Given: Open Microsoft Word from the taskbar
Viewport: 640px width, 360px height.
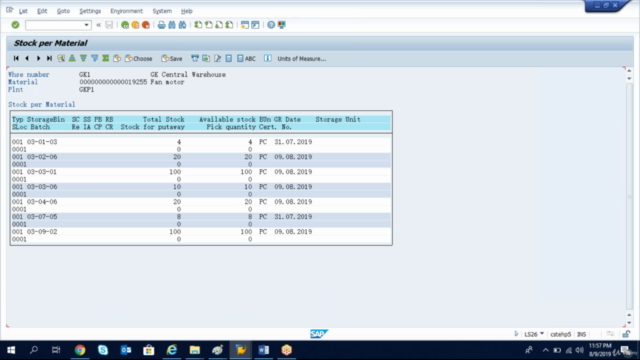Looking at the screenshot, I should [x=263, y=350].
